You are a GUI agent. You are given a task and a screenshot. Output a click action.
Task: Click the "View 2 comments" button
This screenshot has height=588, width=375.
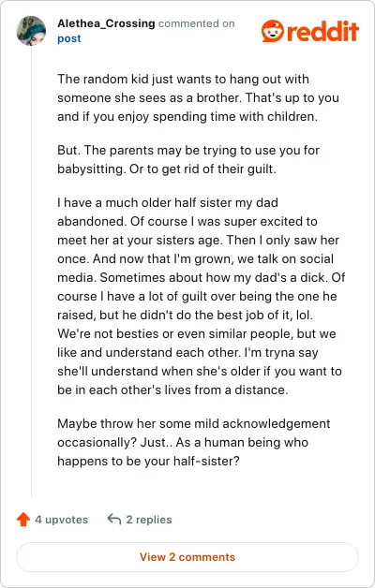click(x=187, y=557)
